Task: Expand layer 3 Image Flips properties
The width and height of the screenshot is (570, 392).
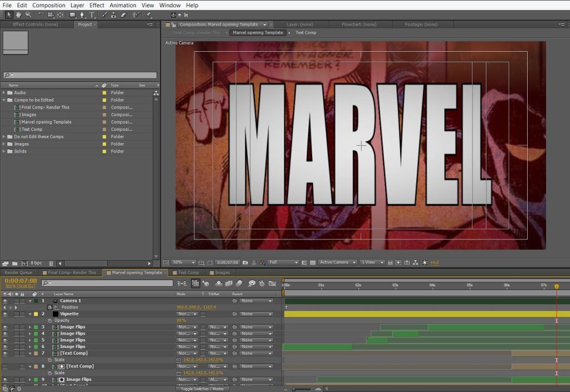Action: tap(30, 327)
